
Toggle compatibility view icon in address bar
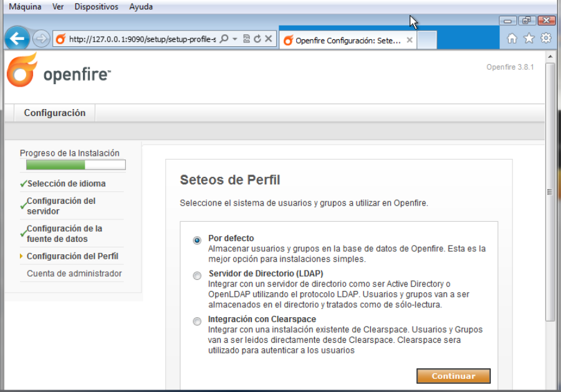tap(246, 39)
